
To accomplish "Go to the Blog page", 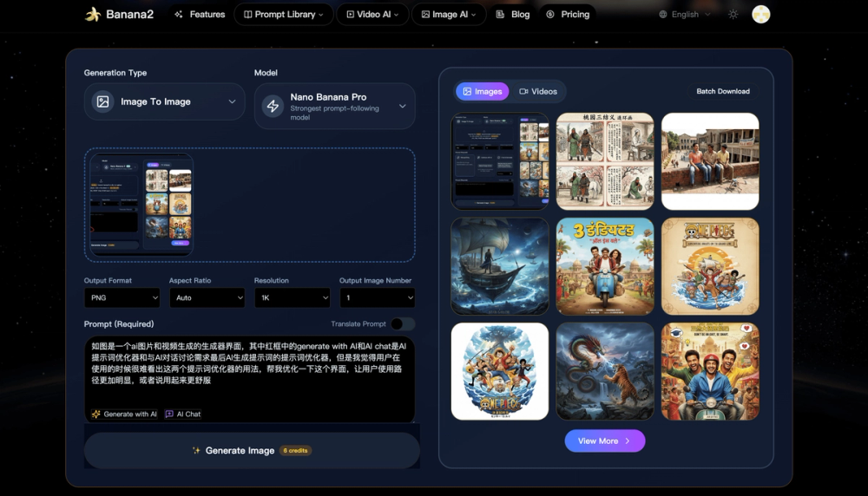I will pos(513,15).
